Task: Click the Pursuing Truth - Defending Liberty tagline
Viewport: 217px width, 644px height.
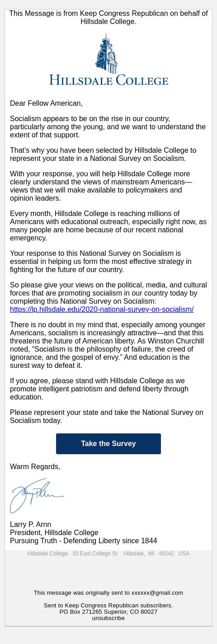Action: coord(83,541)
